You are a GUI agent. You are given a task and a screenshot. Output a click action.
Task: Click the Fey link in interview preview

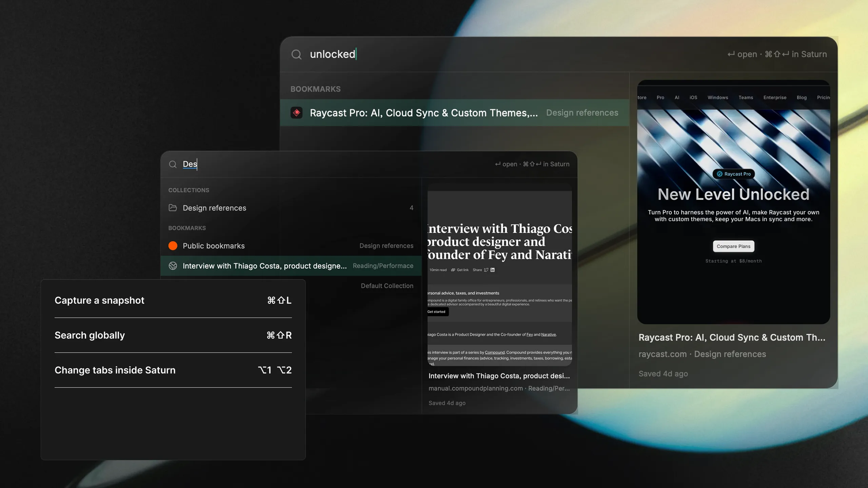[x=530, y=334]
